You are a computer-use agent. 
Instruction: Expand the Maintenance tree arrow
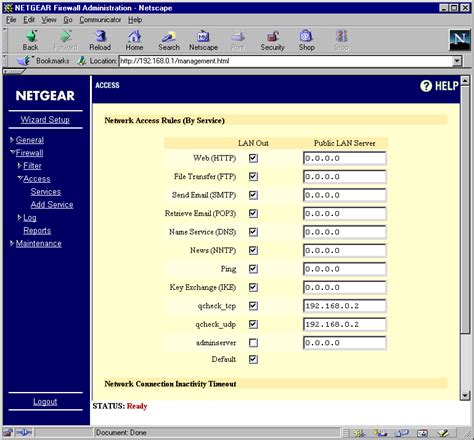coord(12,243)
